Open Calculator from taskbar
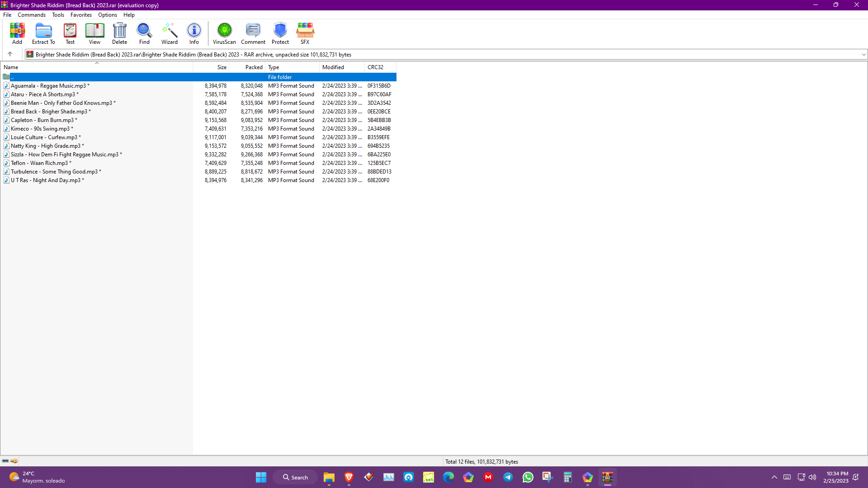 click(567, 477)
